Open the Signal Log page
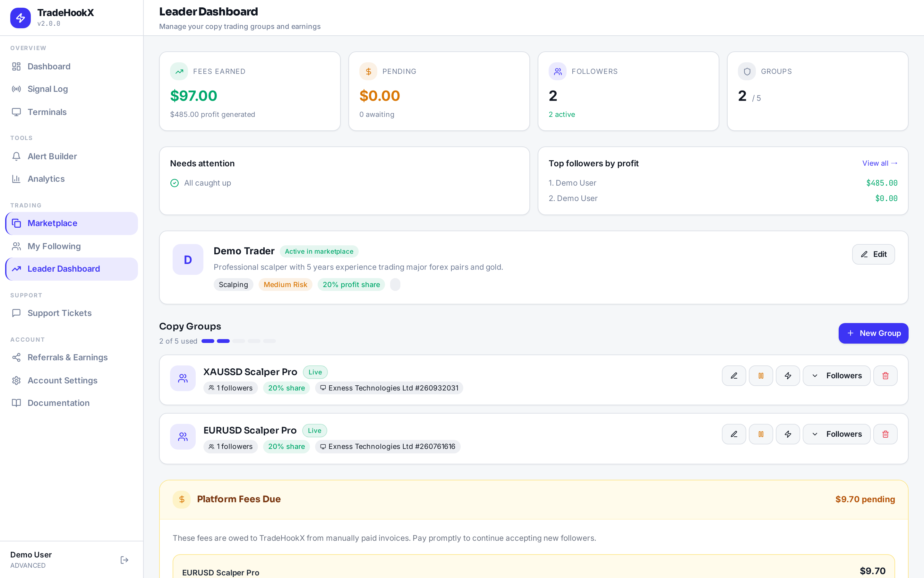The height and width of the screenshot is (578, 924). click(x=72, y=89)
